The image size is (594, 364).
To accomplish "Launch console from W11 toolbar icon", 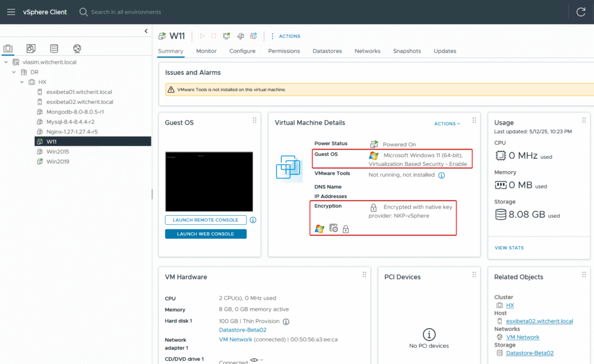I will [227, 36].
